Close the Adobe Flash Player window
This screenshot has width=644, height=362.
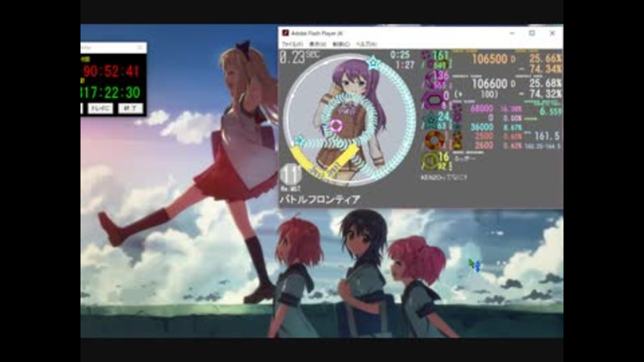(x=552, y=33)
